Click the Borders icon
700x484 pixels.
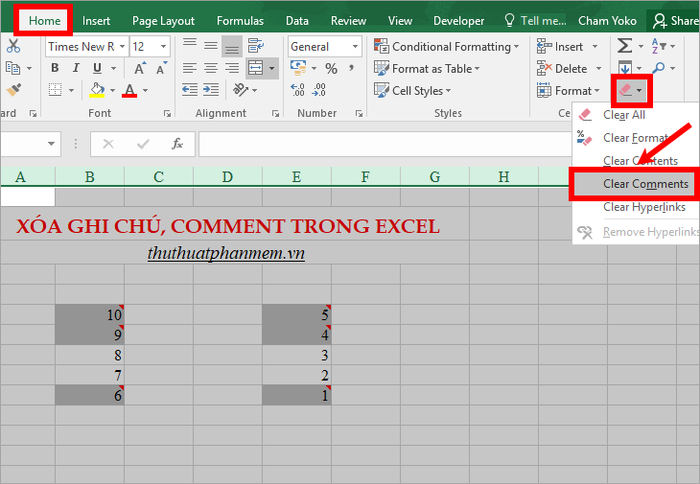55,90
